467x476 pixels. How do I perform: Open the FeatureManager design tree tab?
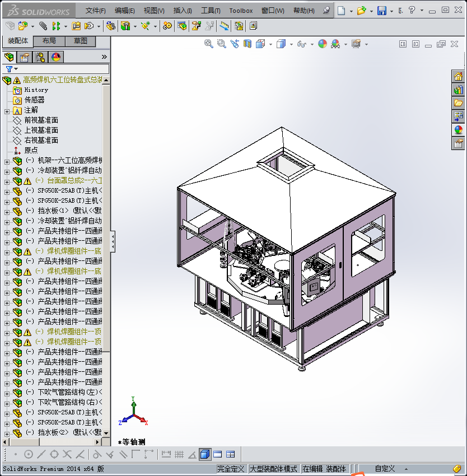[x=10, y=57]
